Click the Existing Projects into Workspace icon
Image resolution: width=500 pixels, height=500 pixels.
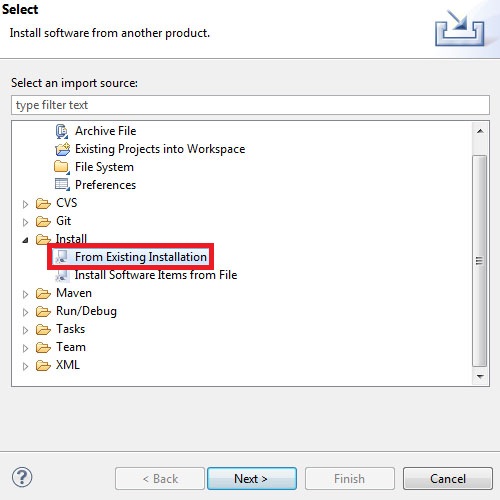(x=62, y=149)
